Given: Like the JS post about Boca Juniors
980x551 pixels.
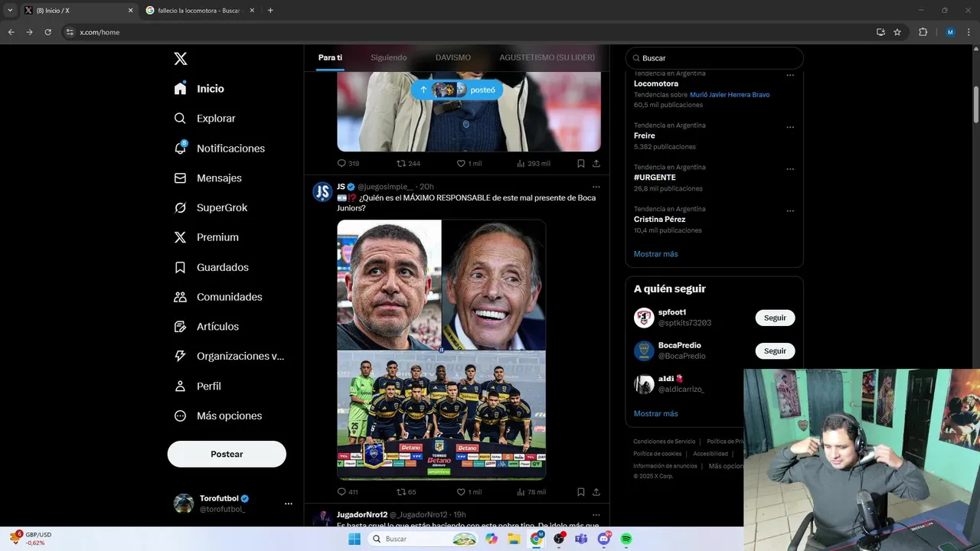Looking at the screenshot, I should click(x=469, y=492).
